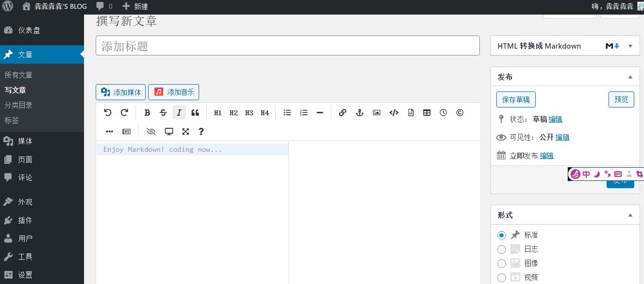Open the 工具 tools menu
The height and width of the screenshot is (284, 644).
42,257
